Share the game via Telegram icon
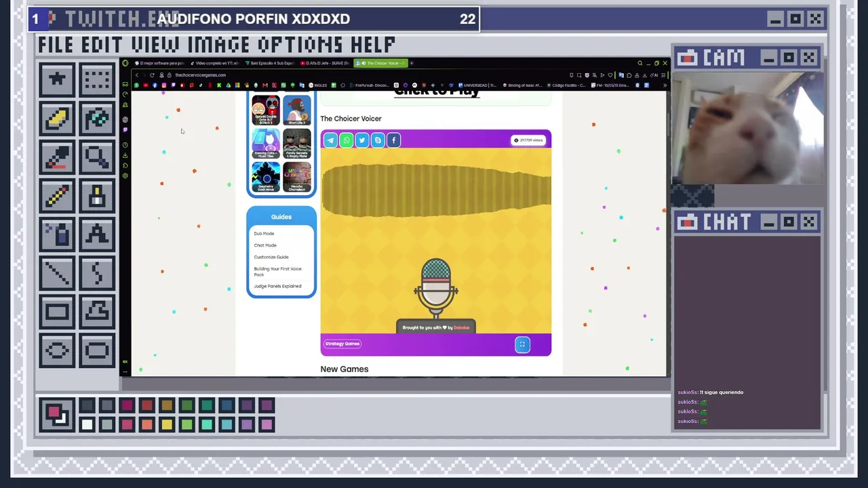This screenshot has height=488, width=868. [x=330, y=140]
